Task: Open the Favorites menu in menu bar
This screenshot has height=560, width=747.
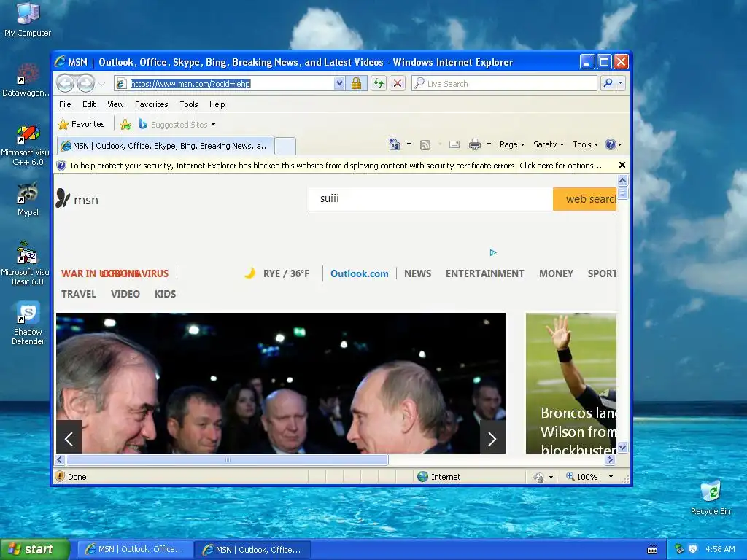Action: click(x=151, y=104)
